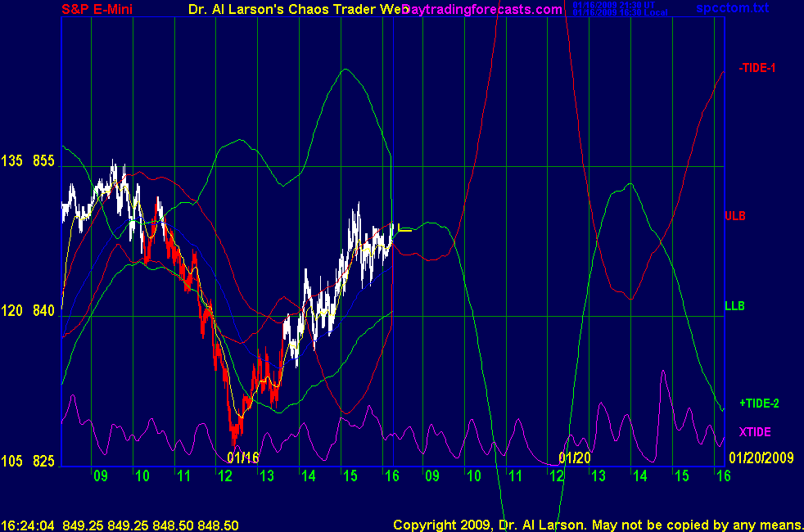The image size is (804, 532).
Task: Click hour label 09 of the 01/16 session
Action: point(101,476)
